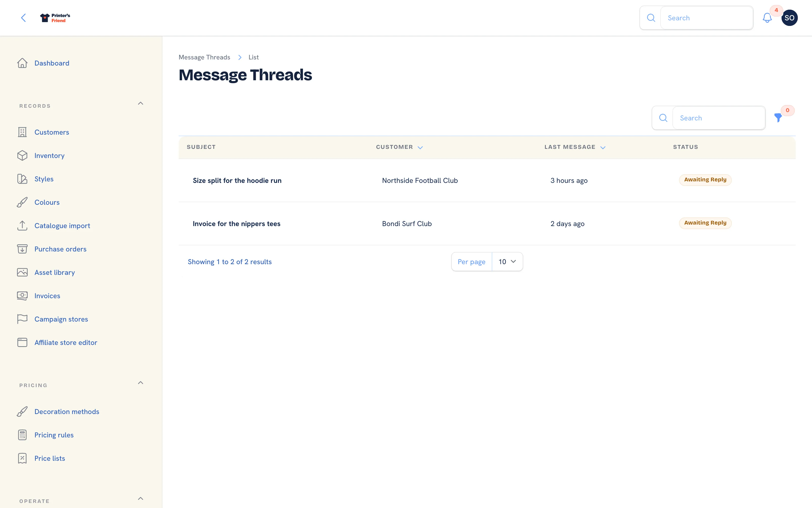Sort table by Customer column
The width and height of the screenshot is (812, 508).
click(399, 147)
